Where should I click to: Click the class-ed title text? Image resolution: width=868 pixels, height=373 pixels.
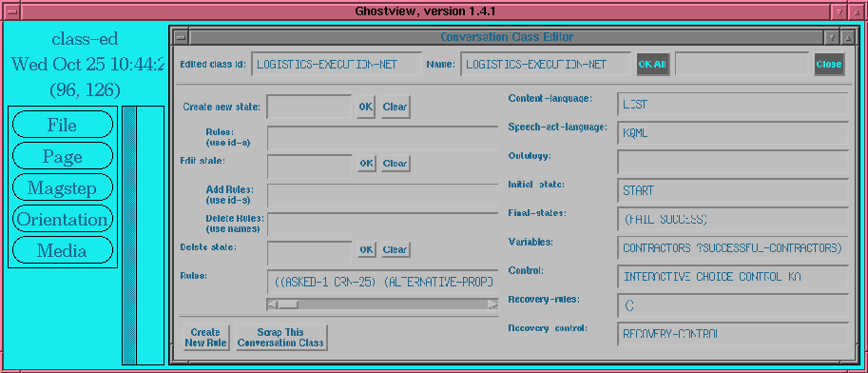point(85,39)
